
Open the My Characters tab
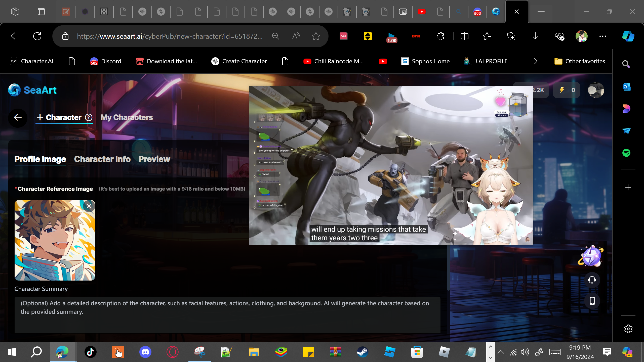point(127,117)
